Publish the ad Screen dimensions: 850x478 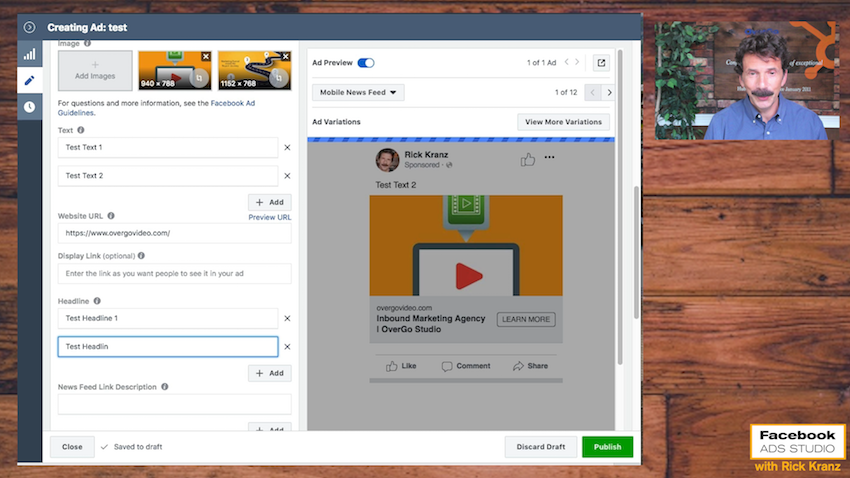(x=607, y=447)
